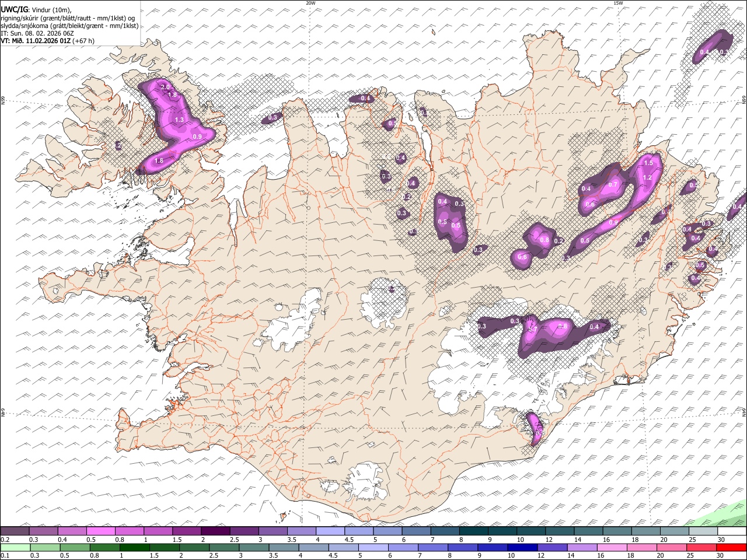Click the white legend swatch labeled 30

[732, 531]
